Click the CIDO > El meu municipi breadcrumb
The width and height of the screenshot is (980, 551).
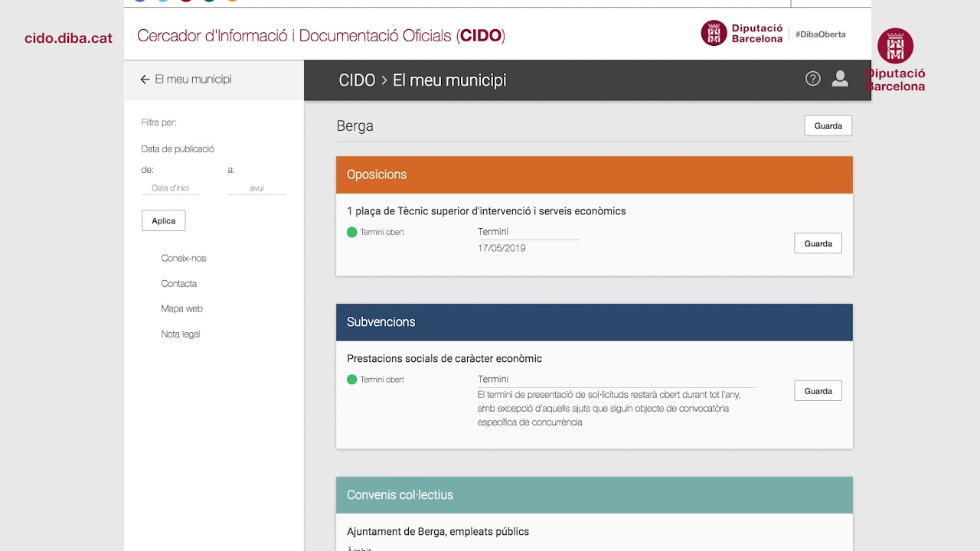tap(423, 80)
